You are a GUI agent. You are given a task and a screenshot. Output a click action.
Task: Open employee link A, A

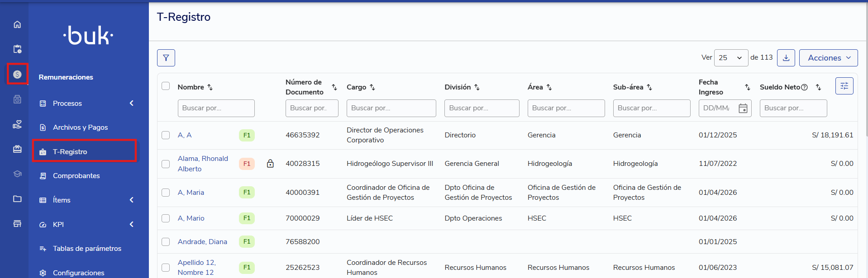pyautogui.click(x=185, y=135)
